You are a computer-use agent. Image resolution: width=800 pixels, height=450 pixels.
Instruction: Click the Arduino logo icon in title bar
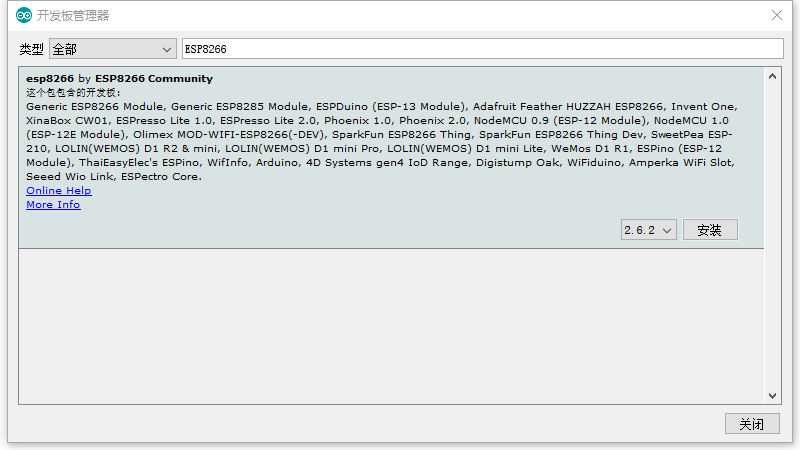[24, 15]
